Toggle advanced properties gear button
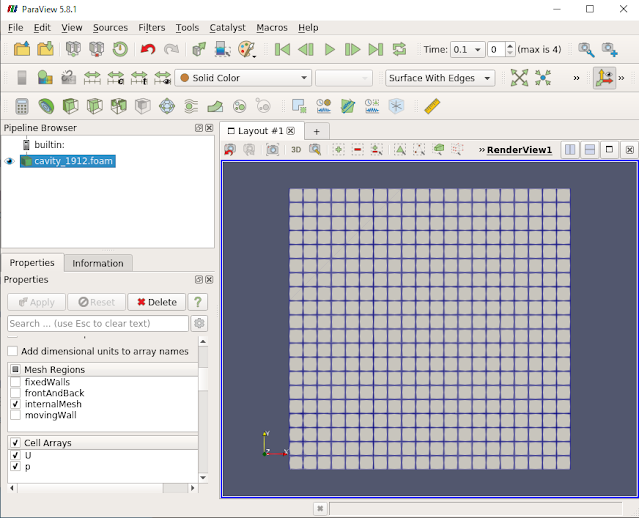Image resolution: width=639 pixels, height=518 pixels. [x=199, y=323]
